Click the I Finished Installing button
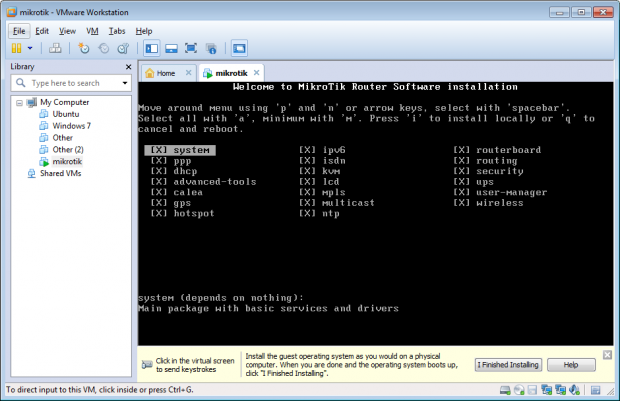This screenshot has height=401, width=620. point(508,365)
